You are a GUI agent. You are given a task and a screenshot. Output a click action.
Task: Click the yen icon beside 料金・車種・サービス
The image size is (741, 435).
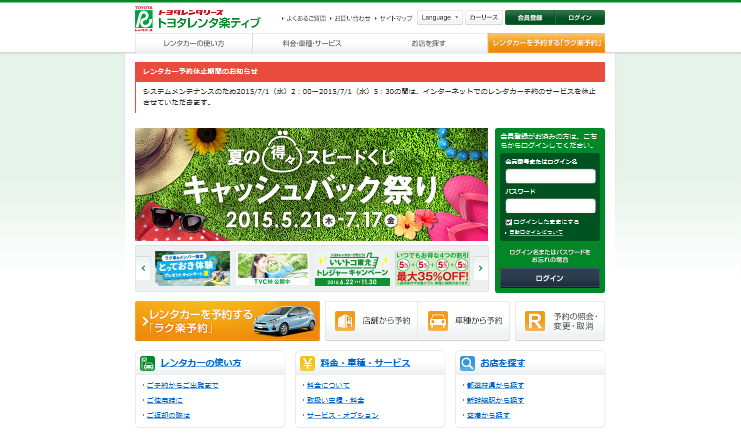307,363
